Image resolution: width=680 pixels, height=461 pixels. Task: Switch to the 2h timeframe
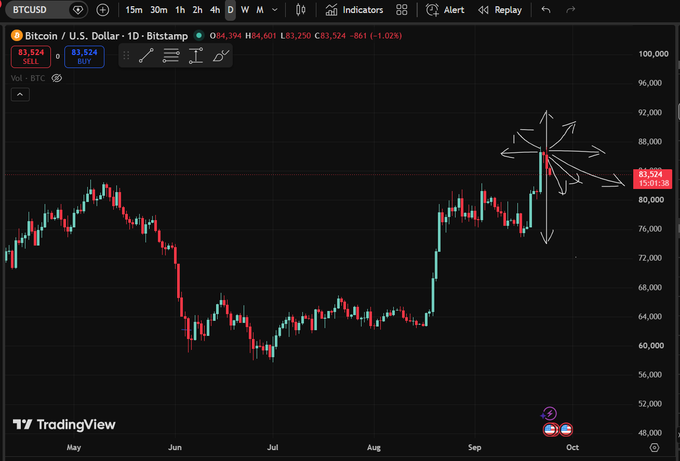click(197, 10)
